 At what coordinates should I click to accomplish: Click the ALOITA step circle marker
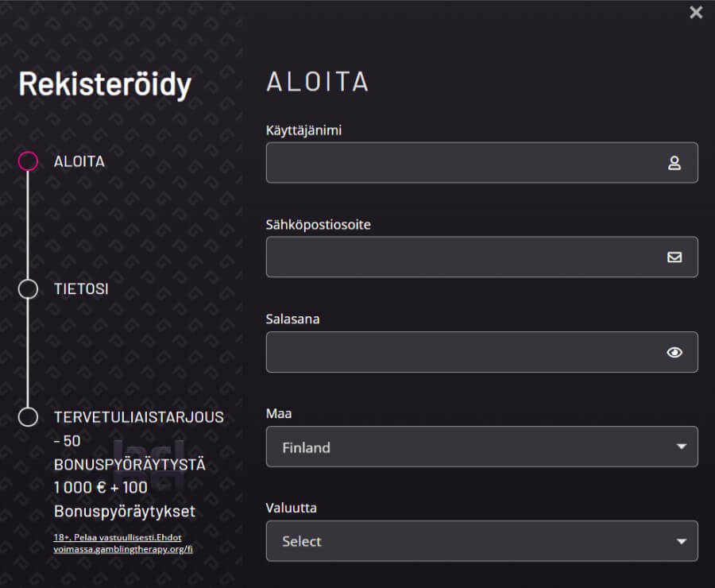[28, 161]
